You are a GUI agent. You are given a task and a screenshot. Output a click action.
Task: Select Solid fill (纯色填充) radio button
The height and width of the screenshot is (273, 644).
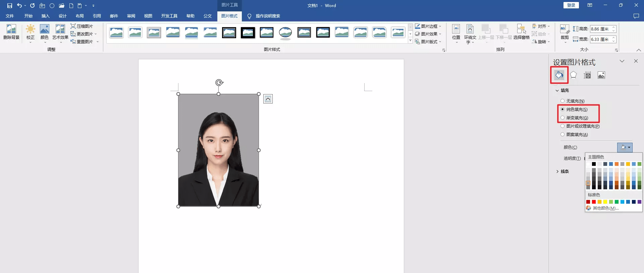click(562, 109)
